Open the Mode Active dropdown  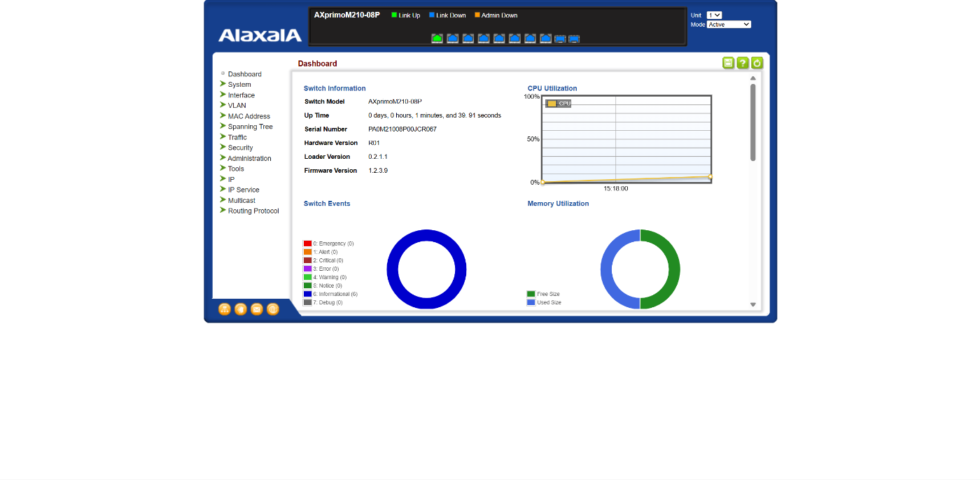729,24
